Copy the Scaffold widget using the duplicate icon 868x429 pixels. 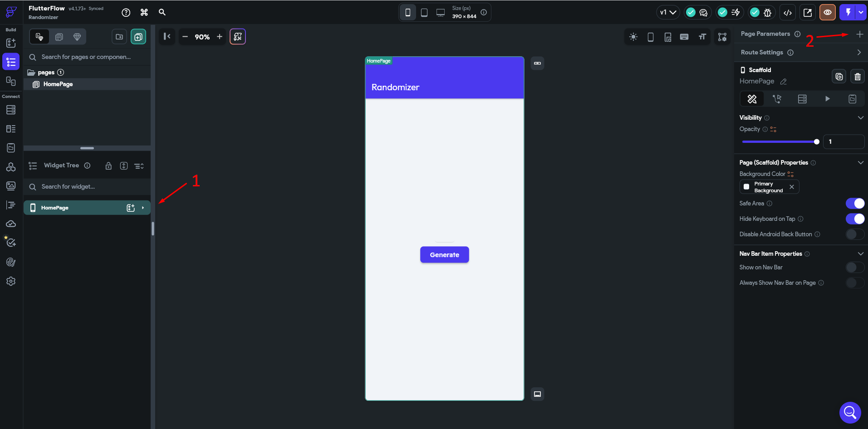839,76
